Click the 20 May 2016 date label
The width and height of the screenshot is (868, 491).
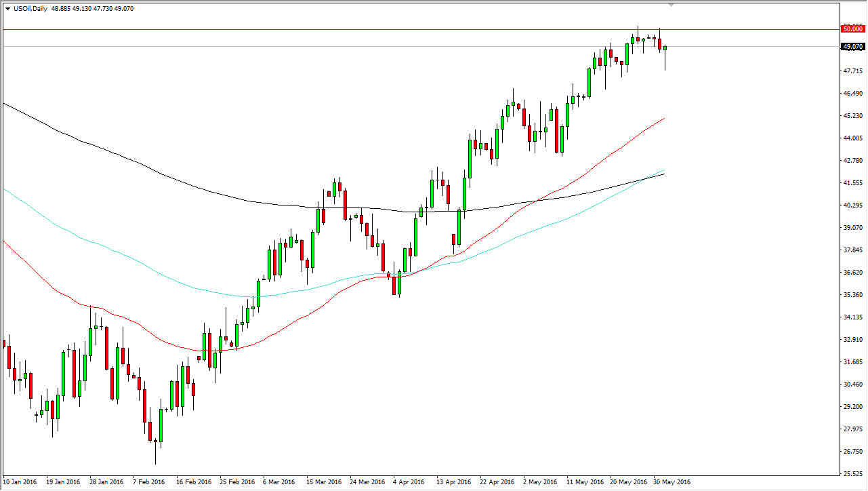click(x=627, y=482)
